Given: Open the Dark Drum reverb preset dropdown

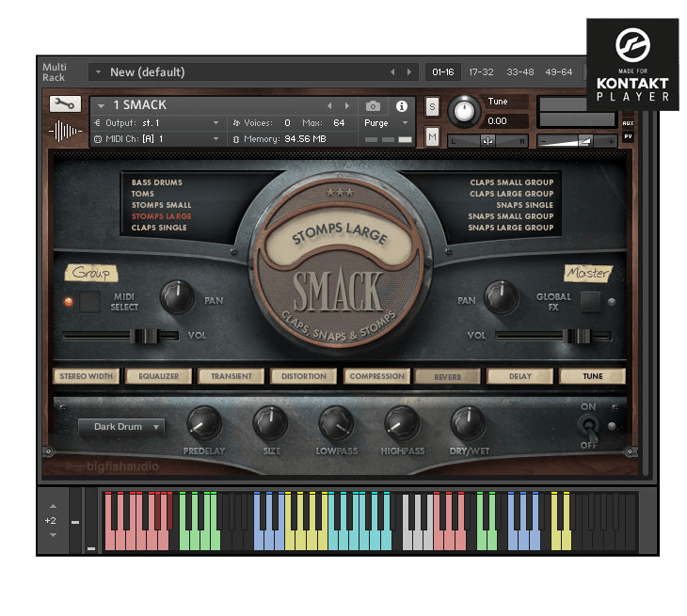Looking at the screenshot, I should (x=121, y=426).
